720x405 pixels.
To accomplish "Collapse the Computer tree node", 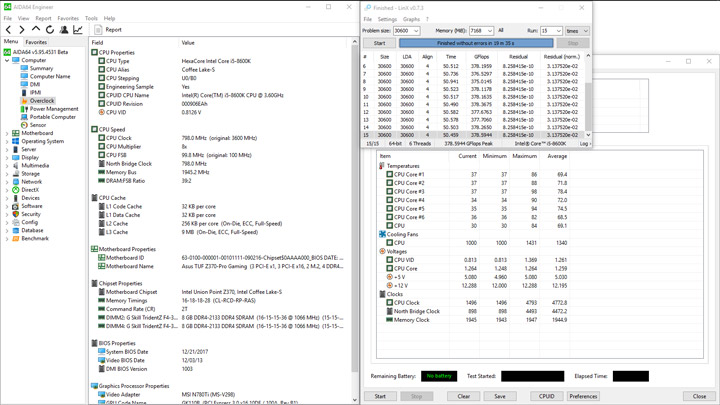I will click(7, 60).
